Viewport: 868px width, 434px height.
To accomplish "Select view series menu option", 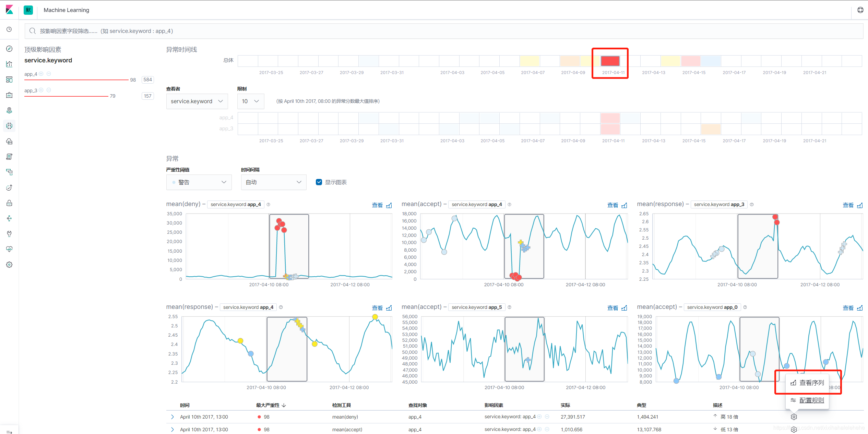I will pos(807,383).
